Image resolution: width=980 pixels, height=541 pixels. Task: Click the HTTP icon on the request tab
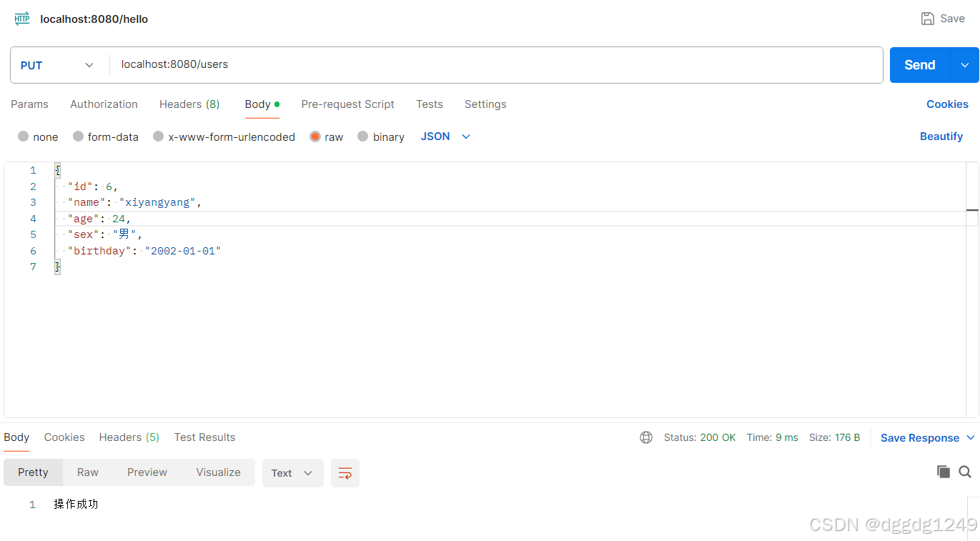coord(21,18)
